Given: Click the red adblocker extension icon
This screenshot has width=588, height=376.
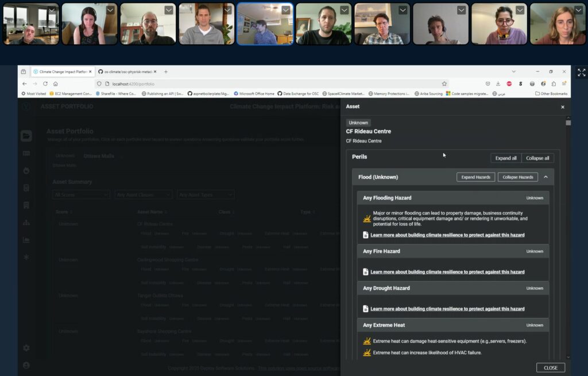Looking at the screenshot, I should (x=509, y=84).
